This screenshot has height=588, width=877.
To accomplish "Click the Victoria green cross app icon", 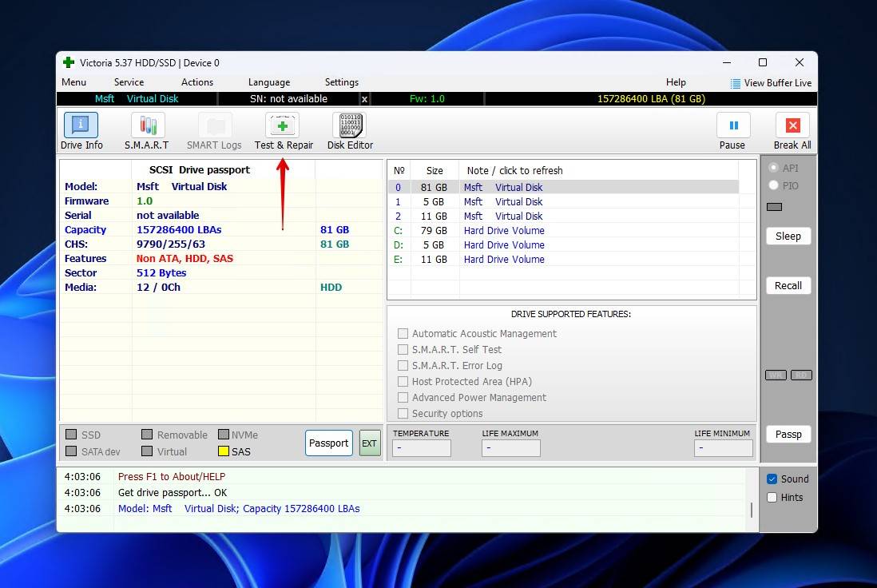I will click(x=69, y=62).
